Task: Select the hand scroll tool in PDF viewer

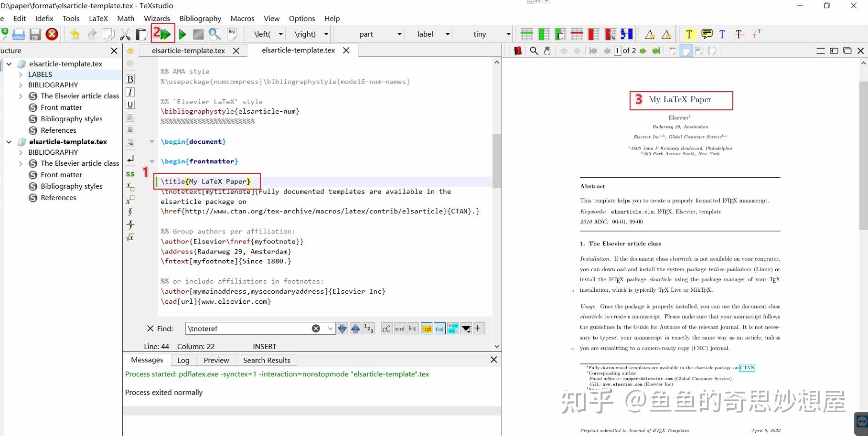Action: pyautogui.click(x=547, y=50)
